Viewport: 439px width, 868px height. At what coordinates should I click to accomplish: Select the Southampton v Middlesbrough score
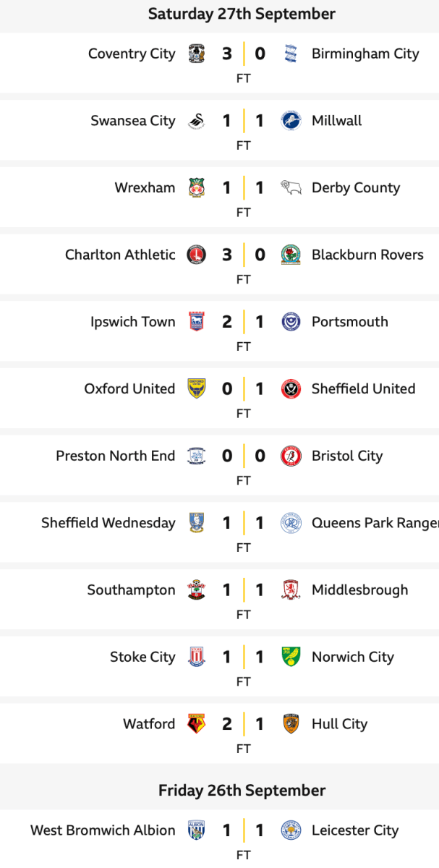click(243, 590)
